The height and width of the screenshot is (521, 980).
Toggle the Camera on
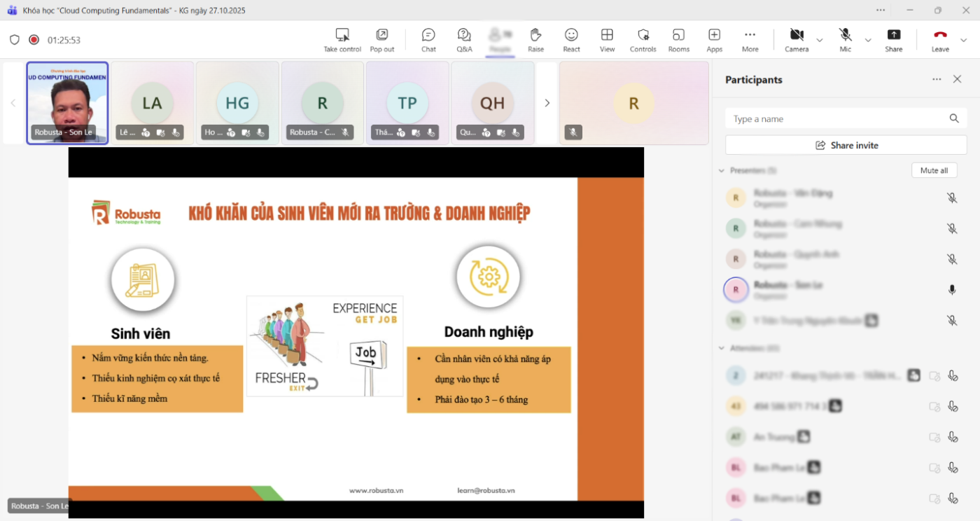[x=796, y=39]
